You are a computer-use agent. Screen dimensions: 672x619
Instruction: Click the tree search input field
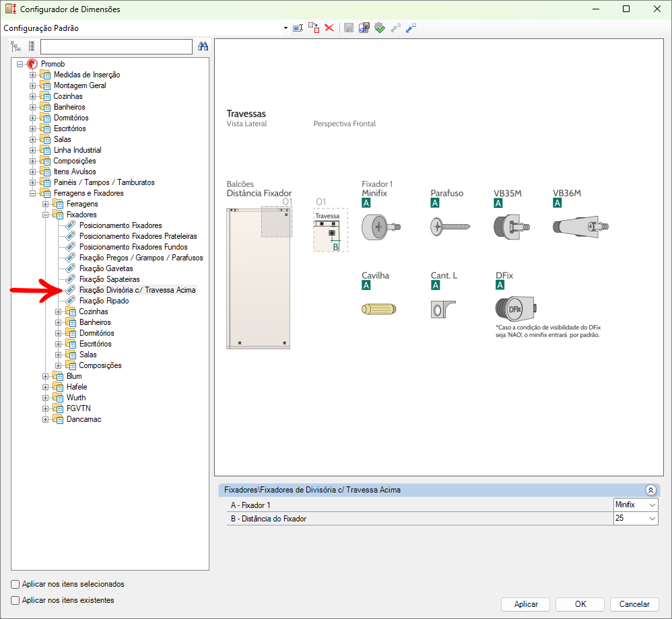(116, 46)
